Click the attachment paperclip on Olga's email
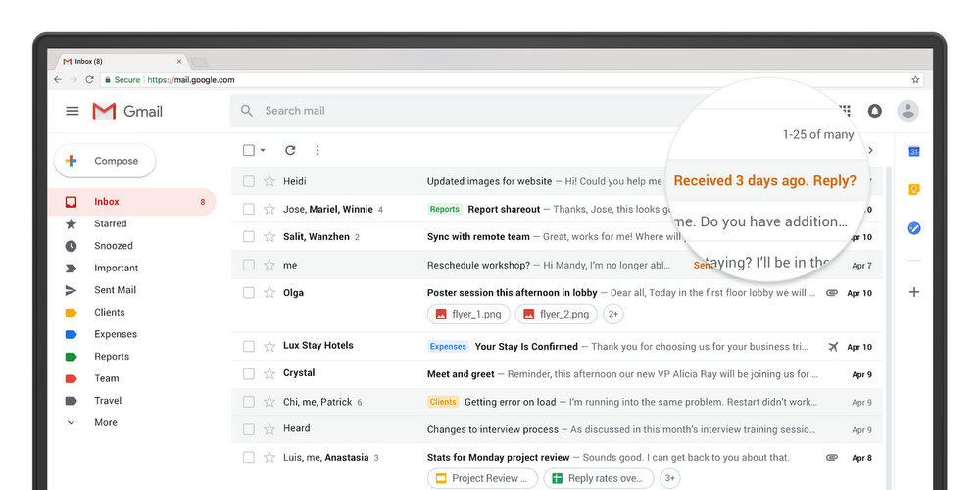Viewport: 980px width, 490px height. 832,292
